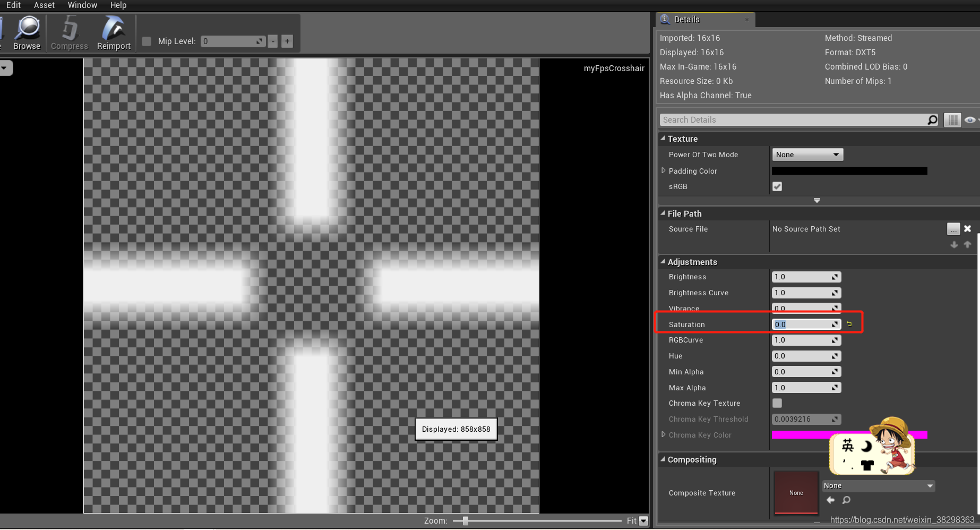Click the down arrow under Source File

954,245
